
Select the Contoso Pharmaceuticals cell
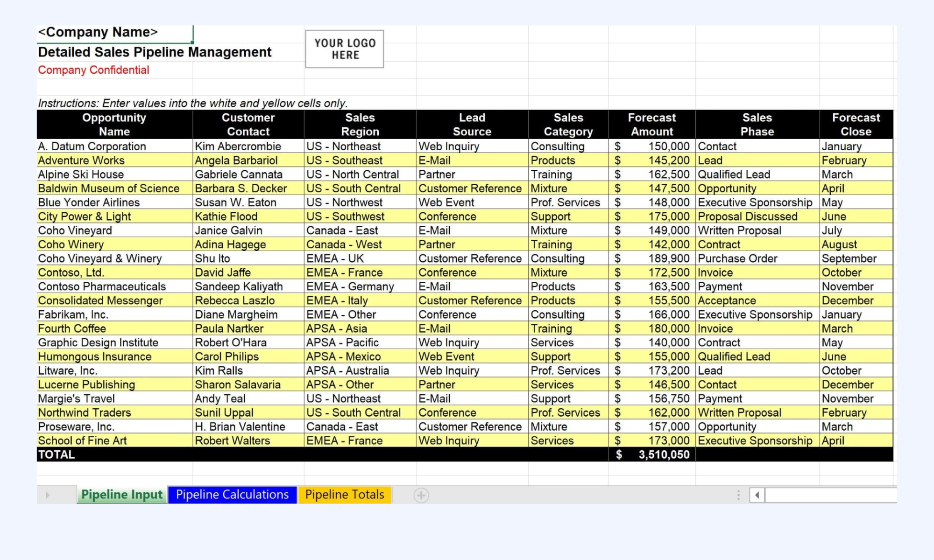(x=114, y=286)
